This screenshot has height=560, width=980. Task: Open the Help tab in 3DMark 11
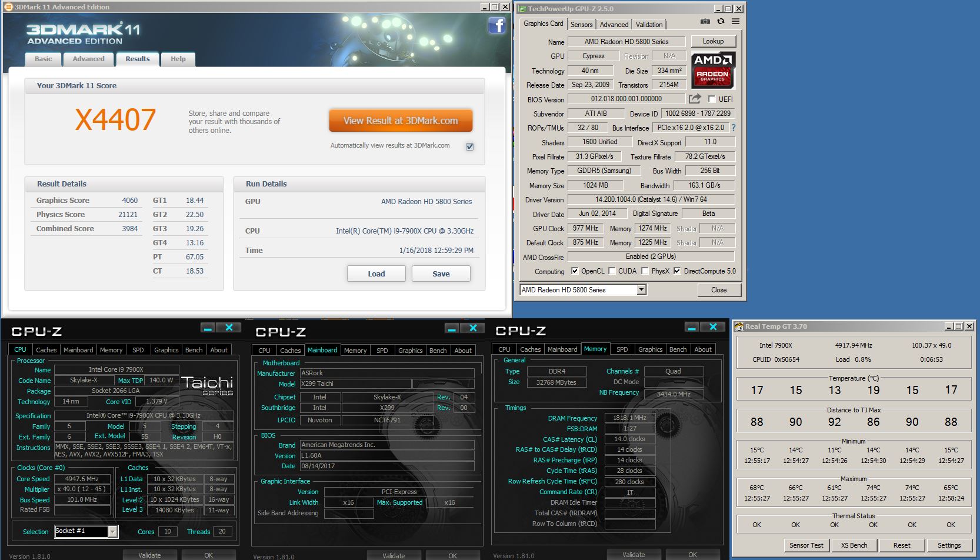pos(178,59)
